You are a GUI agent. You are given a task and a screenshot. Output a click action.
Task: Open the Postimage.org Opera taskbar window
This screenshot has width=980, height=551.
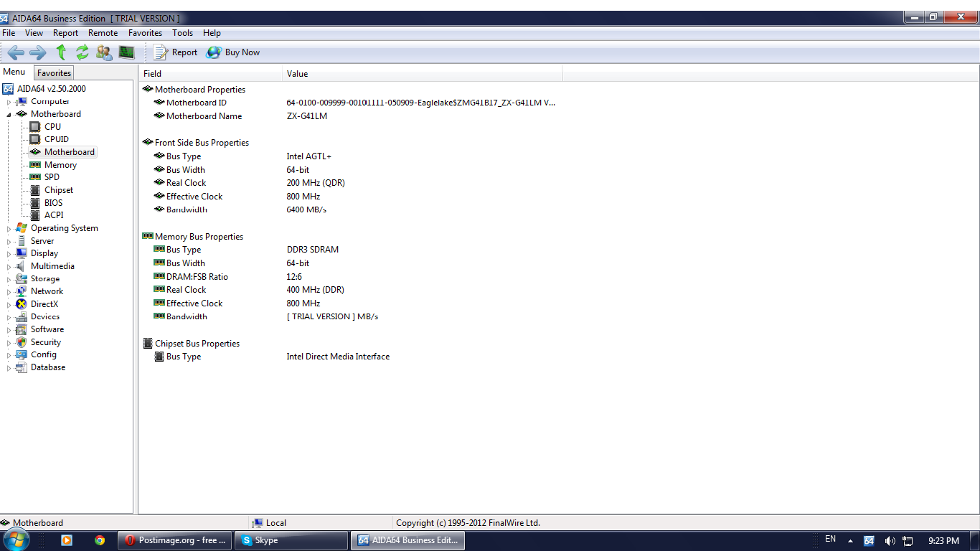[175, 540]
